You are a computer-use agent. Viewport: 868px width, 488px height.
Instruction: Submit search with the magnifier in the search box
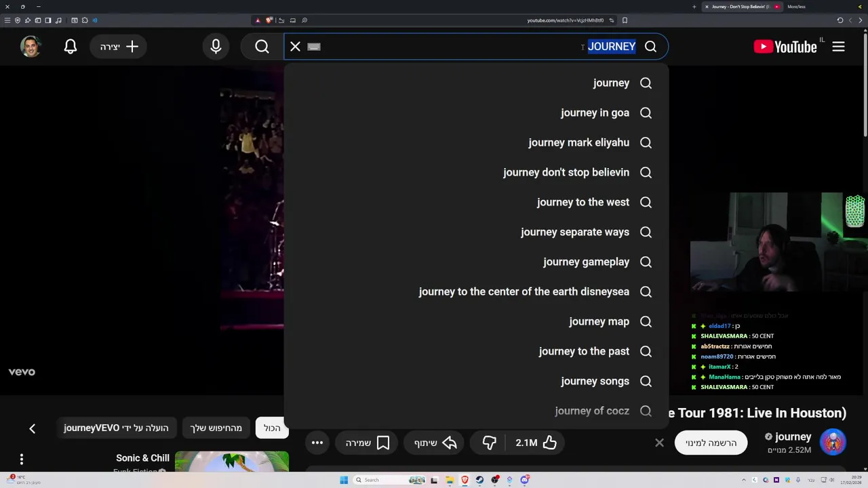pyautogui.click(x=650, y=46)
